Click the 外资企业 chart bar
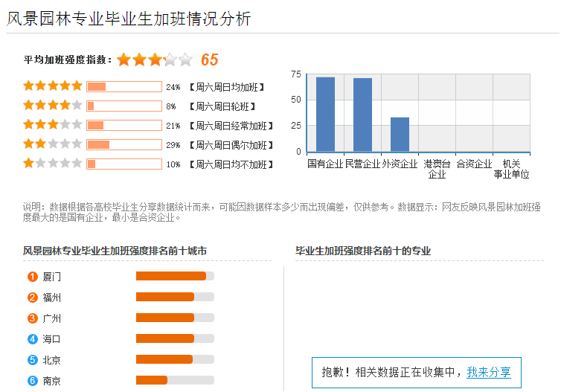 click(400, 134)
